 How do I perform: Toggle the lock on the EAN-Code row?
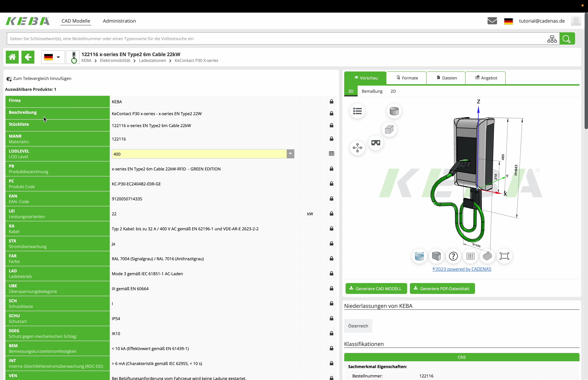[x=331, y=199]
